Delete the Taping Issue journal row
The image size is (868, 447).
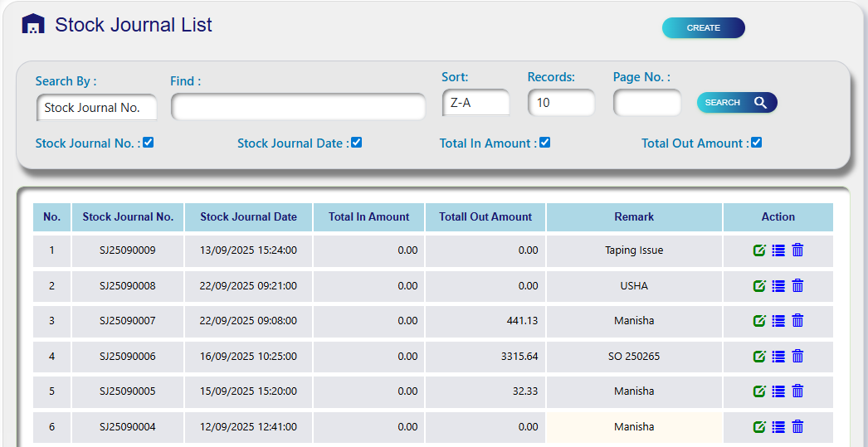(797, 250)
